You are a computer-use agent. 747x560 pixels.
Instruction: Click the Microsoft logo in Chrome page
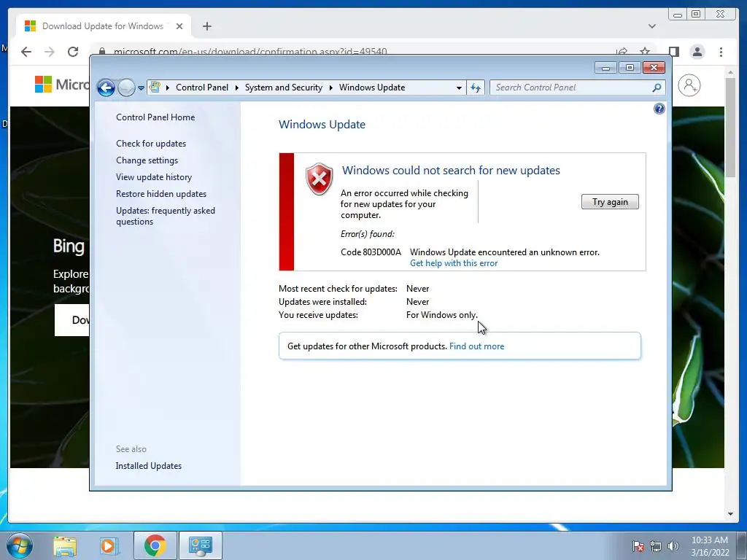pyautogui.click(x=62, y=85)
